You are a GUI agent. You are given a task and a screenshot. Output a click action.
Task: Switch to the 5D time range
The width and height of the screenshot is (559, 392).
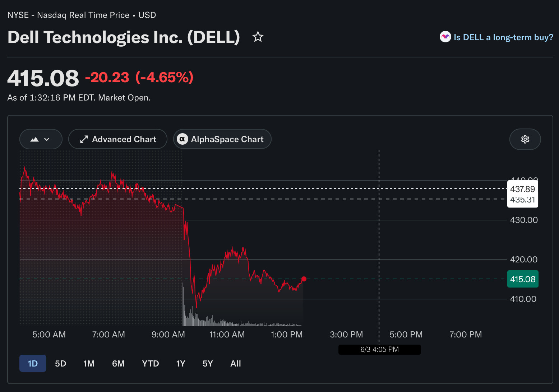point(60,363)
